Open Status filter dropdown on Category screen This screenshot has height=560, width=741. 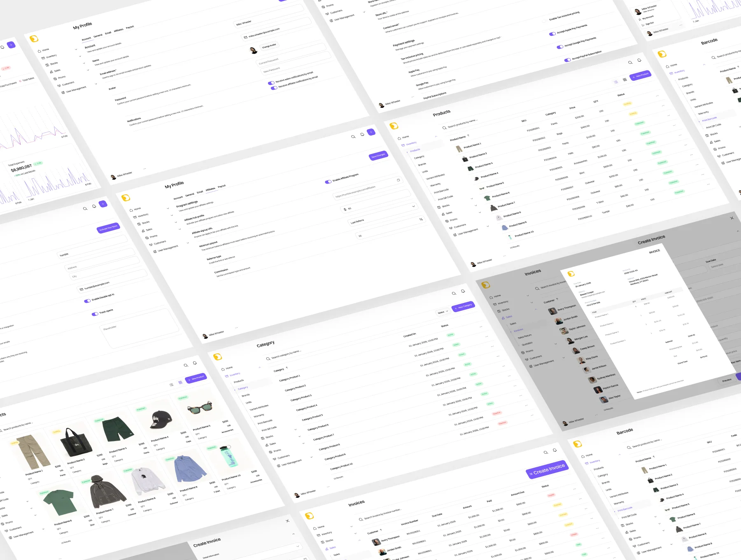(443, 312)
